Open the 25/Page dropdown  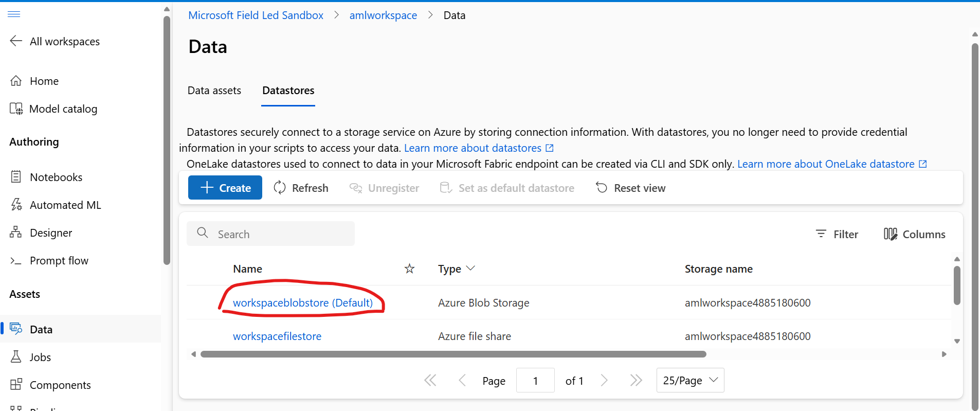[x=690, y=380]
